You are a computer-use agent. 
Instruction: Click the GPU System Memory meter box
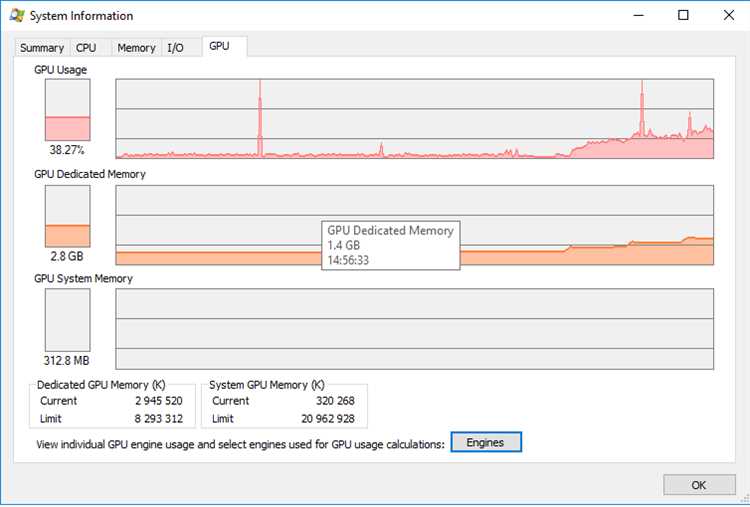67,319
